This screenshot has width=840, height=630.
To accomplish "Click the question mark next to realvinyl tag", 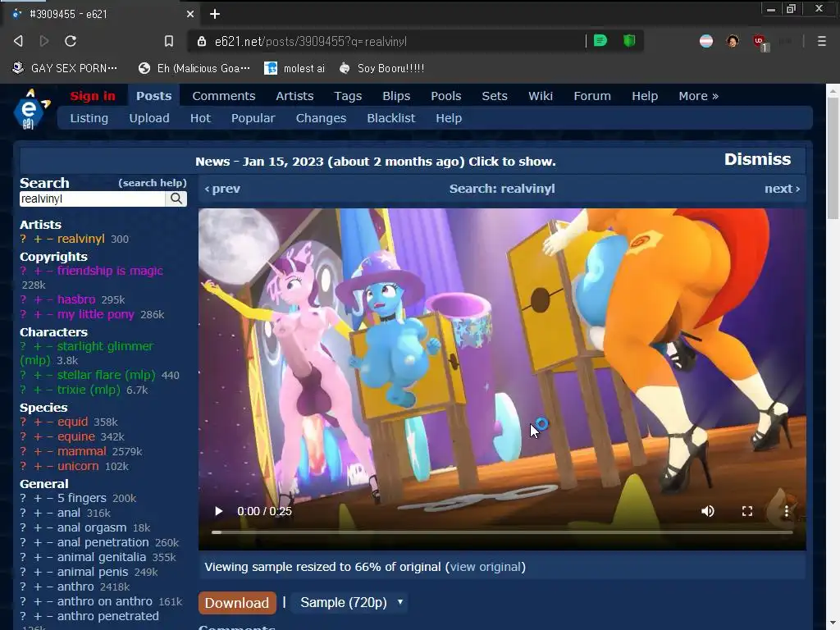I will [x=23, y=239].
